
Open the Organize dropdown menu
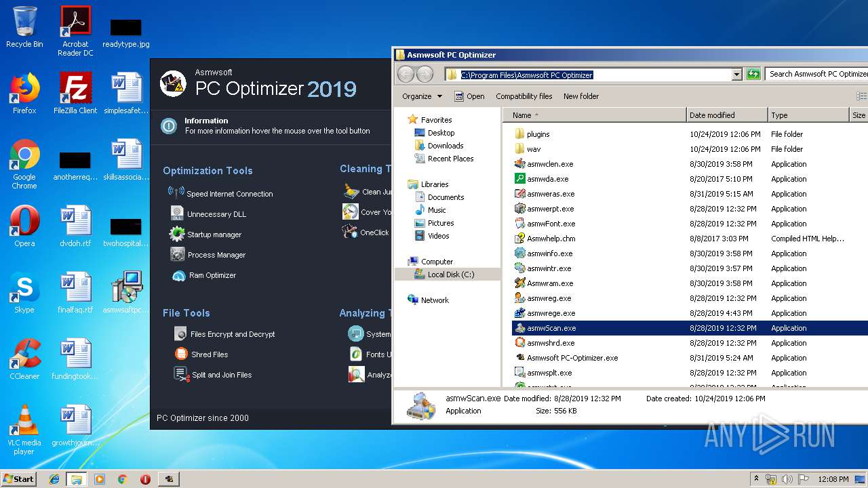(422, 96)
